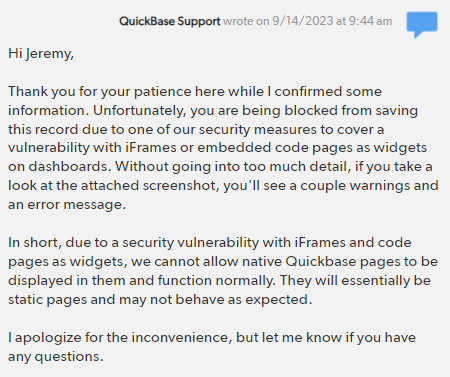Click 'embedded code pages as widgets' text
The image size is (450, 377).
pos(312,148)
